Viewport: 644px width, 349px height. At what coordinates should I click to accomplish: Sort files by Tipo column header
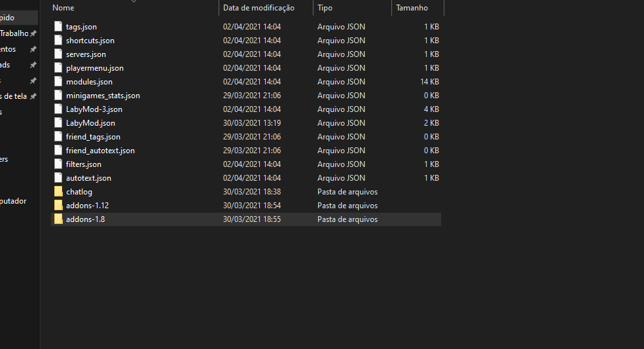(x=325, y=8)
